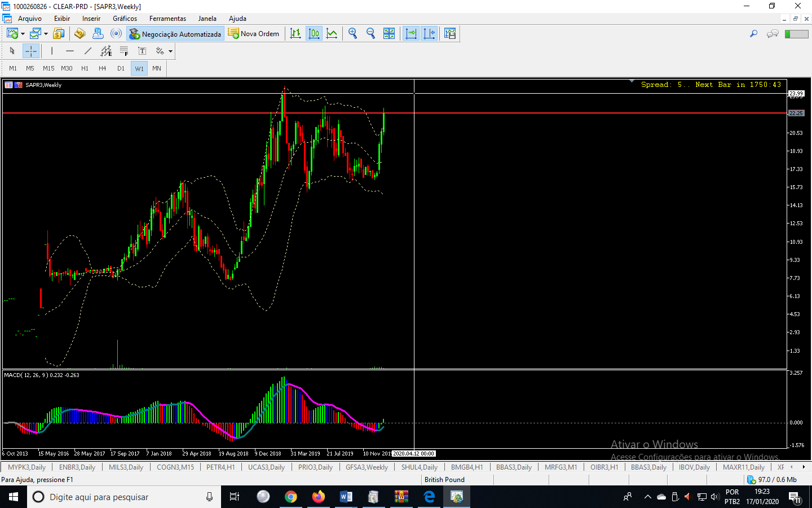The width and height of the screenshot is (812, 508).
Task: Click the save chart template icon
Action: click(450, 34)
